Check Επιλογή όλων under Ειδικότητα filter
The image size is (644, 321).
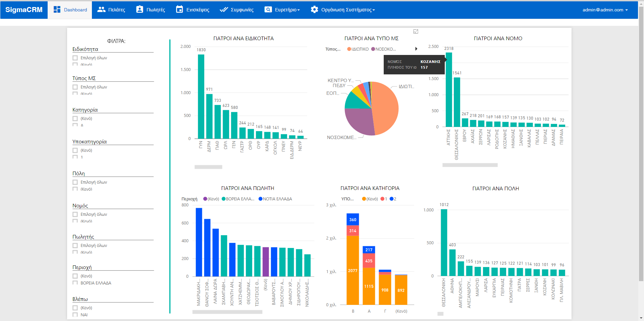coord(75,58)
